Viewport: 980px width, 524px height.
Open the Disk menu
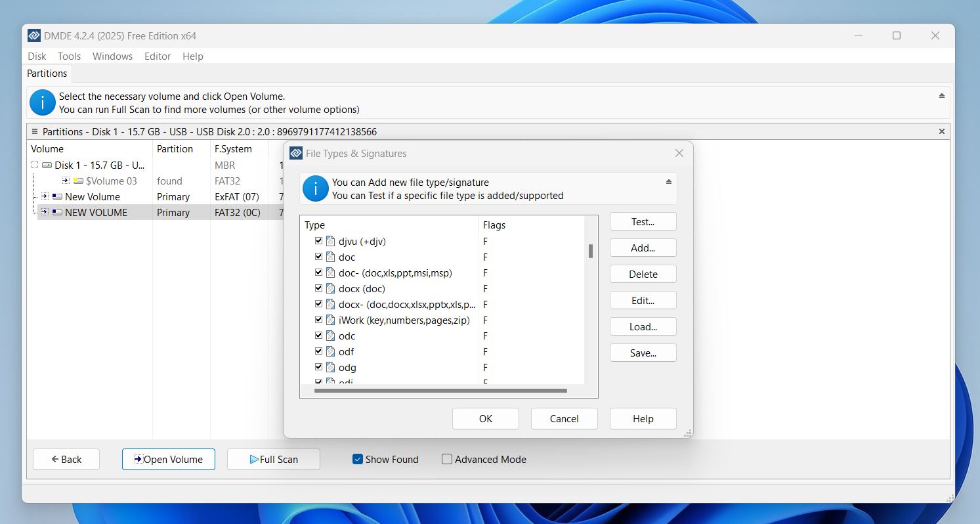point(37,56)
